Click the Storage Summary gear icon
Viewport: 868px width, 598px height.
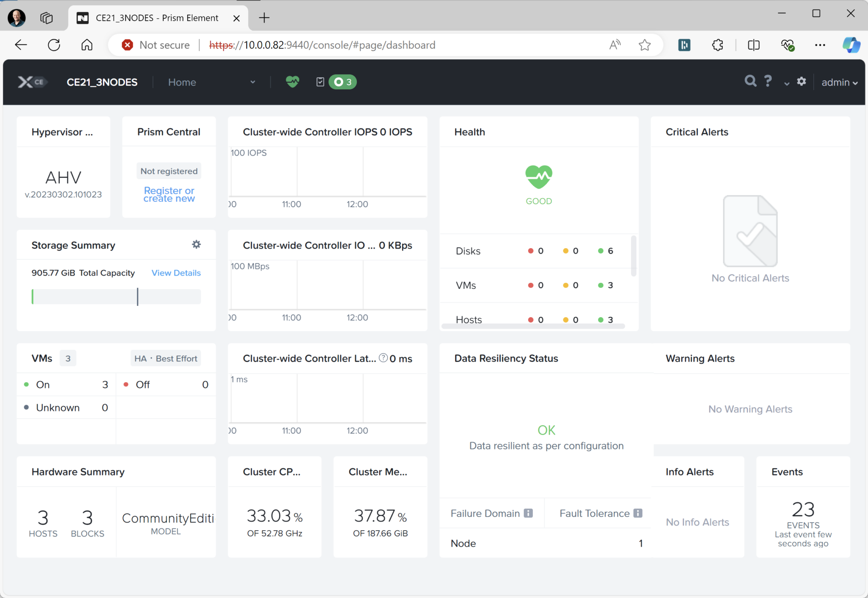196,244
